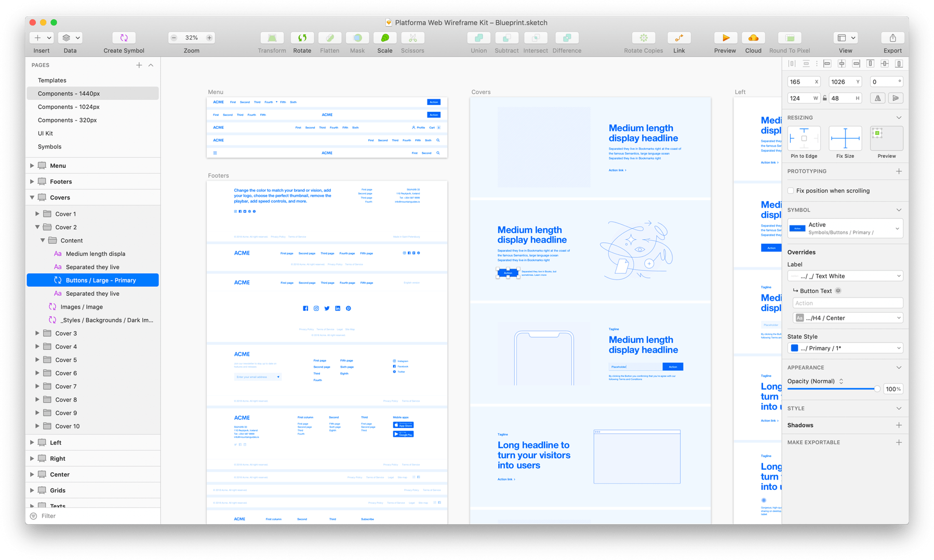Screen dimensions: 934x560
Task: Switch to the Templates page
Action: pos(52,80)
